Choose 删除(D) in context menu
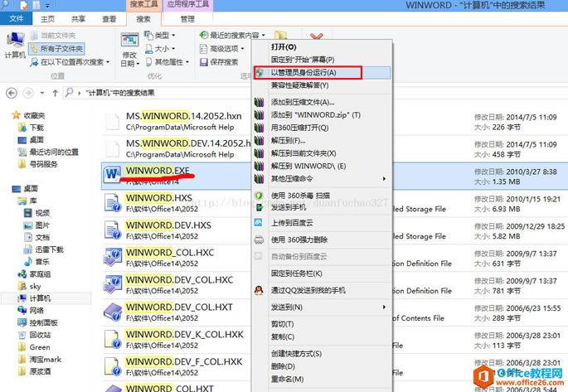 pyautogui.click(x=283, y=366)
